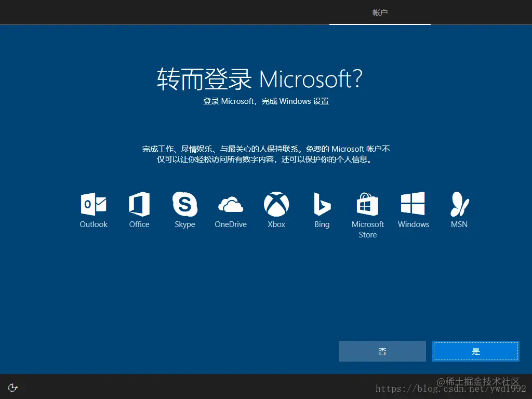Click the Microsoft Store bag icon
The height and width of the screenshot is (399, 532).
(x=367, y=204)
